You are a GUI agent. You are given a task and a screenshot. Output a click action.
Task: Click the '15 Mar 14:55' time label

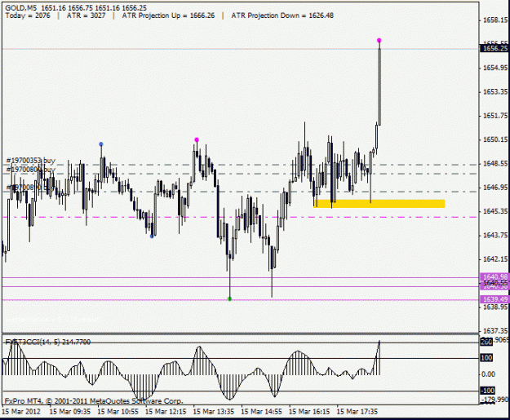coord(261,412)
